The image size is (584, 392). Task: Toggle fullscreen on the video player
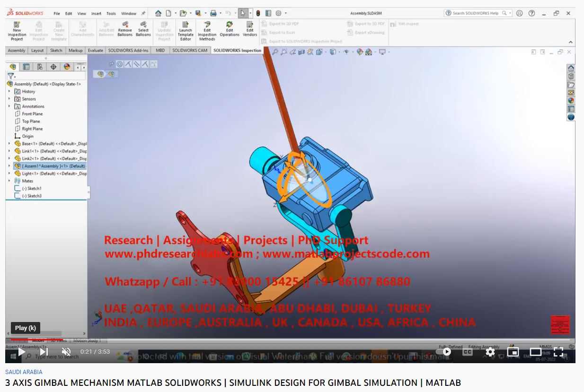pos(558,352)
